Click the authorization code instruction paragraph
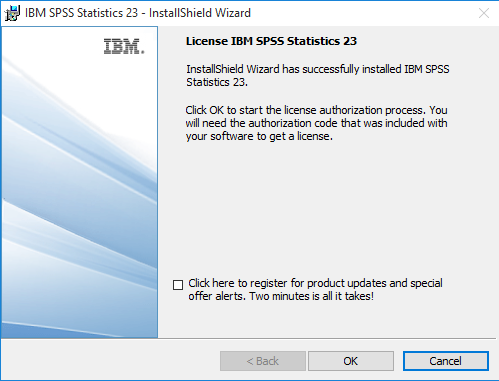This screenshot has width=499, height=381. click(316, 123)
